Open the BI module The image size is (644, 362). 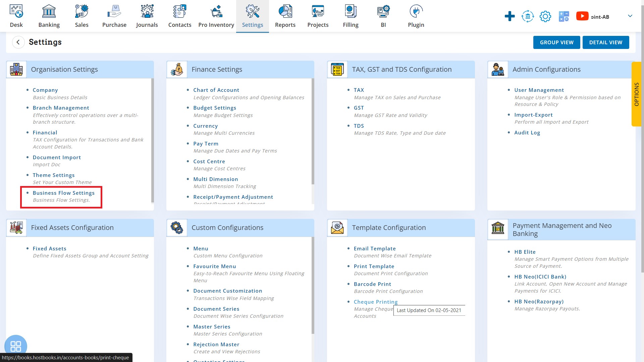coord(383,16)
